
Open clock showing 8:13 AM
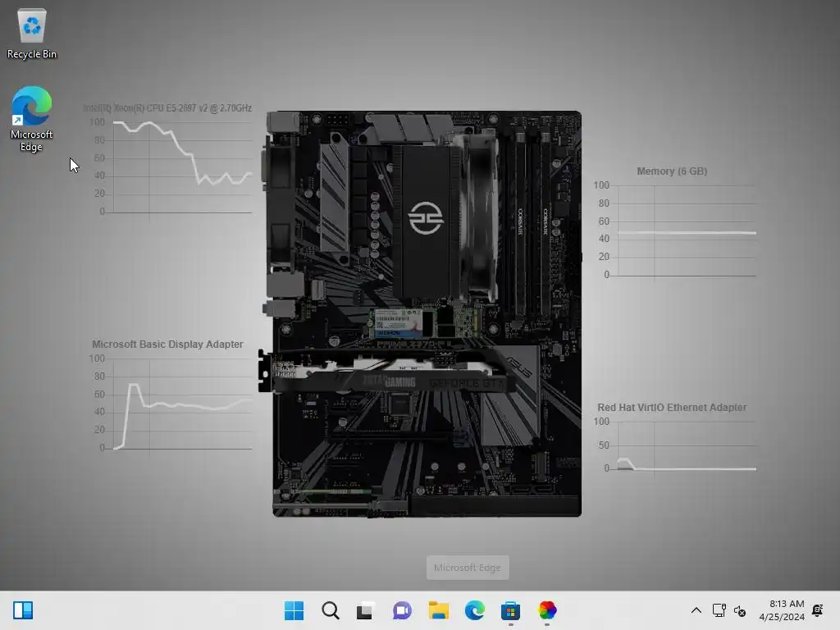(782, 610)
